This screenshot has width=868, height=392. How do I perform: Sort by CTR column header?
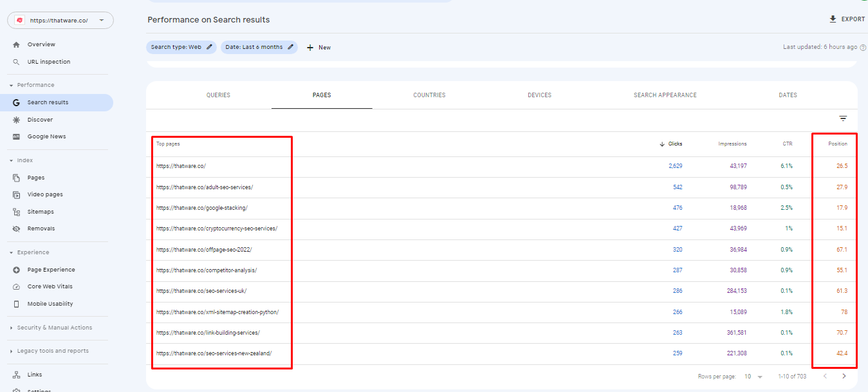788,144
